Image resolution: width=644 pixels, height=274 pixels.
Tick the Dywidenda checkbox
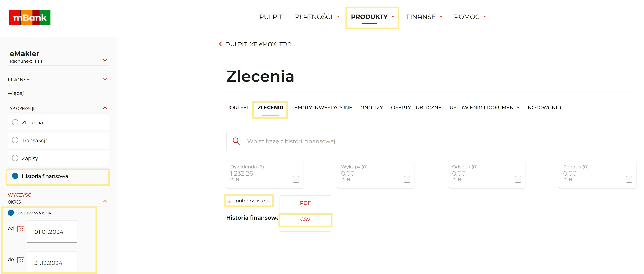click(x=296, y=179)
